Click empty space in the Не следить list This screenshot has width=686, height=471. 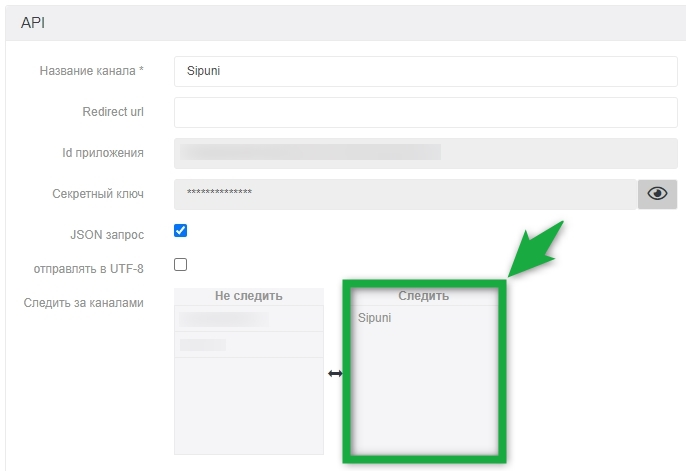(248, 410)
